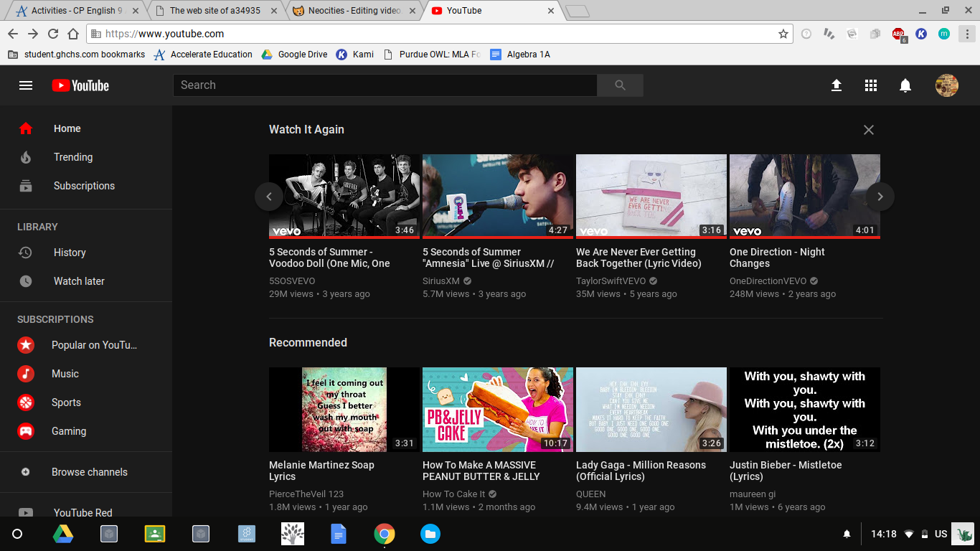Open the YouTube hamburger guide menu
The height and width of the screenshot is (551, 980).
pyautogui.click(x=26, y=85)
